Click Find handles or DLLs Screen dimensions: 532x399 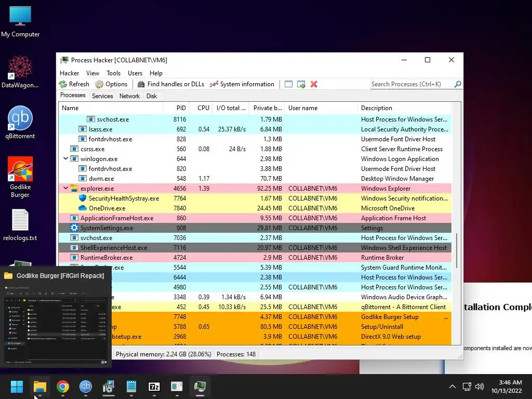170,84
